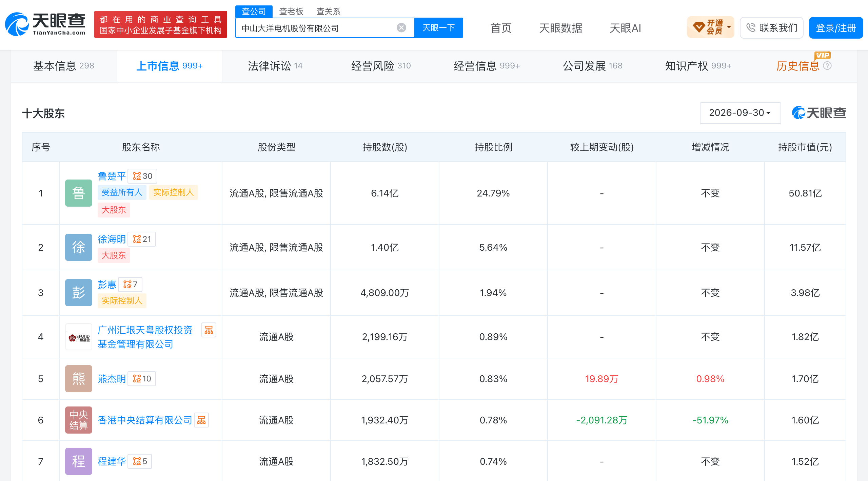Image resolution: width=868 pixels, height=481 pixels.
Task: Open the 经营风险 tab
Action: [x=381, y=66]
